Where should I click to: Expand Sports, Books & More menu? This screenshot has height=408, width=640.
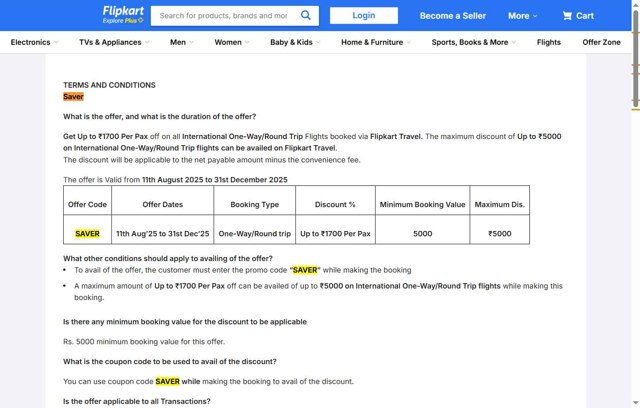tap(474, 42)
